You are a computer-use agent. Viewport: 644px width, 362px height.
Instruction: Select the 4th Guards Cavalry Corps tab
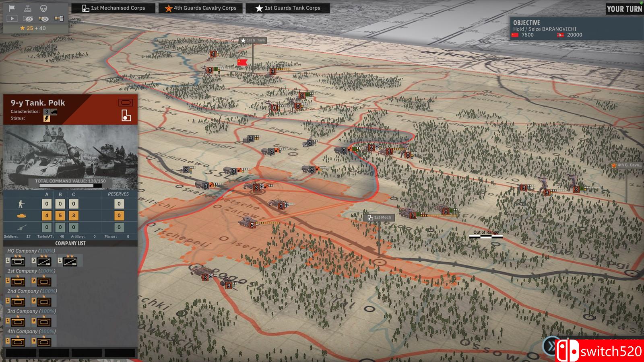pos(200,8)
